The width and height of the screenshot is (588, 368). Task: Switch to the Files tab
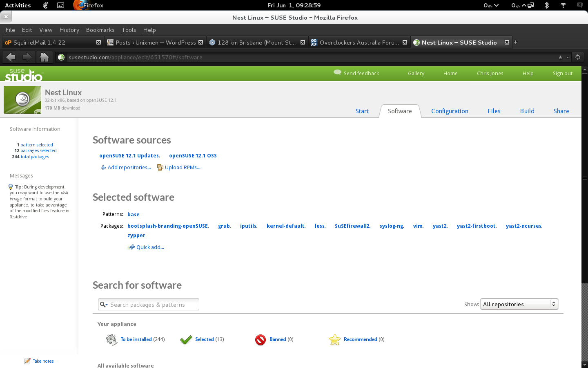[x=494, y=111]
